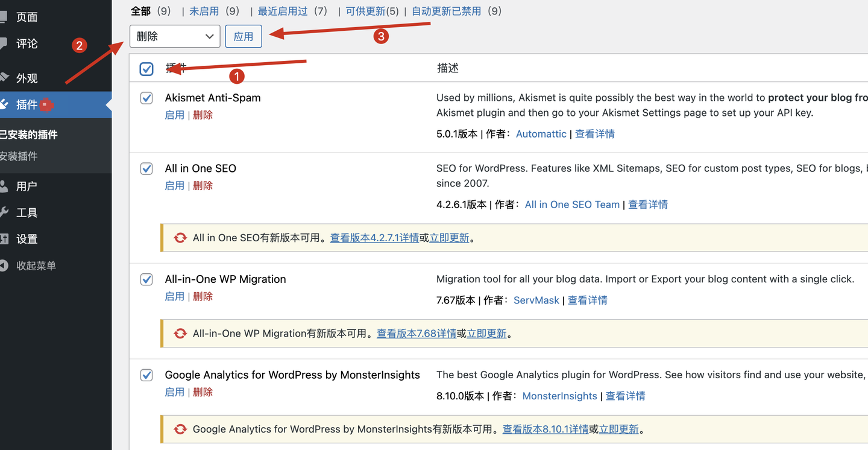868x450 pixels.
Task: Click update icon in All-in-One WP Migration notice
Action: (x=180, y=333)
